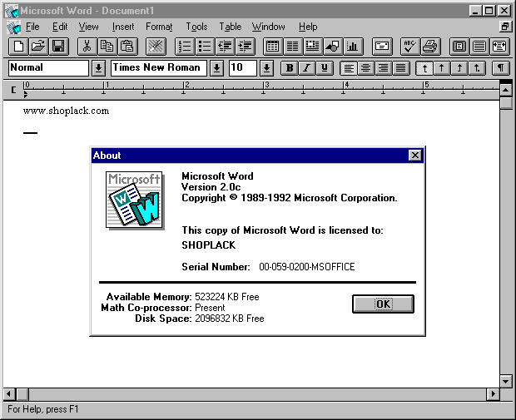This screenshot has width=516, height=420.
Task: Toggle Bold formatting
Action: pyautogui.click(x=290, y=67)
